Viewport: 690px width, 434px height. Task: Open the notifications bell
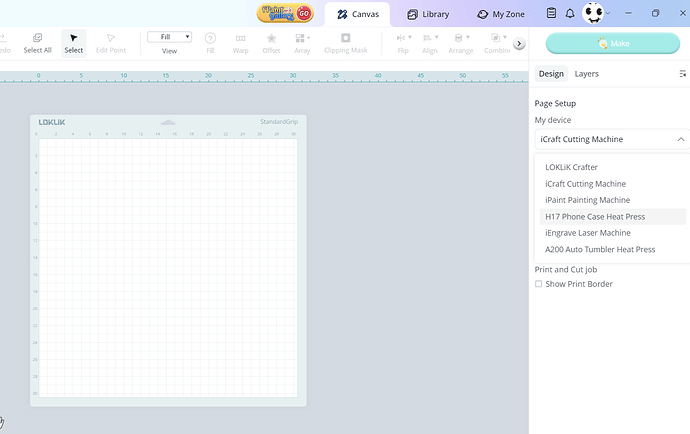570,14
